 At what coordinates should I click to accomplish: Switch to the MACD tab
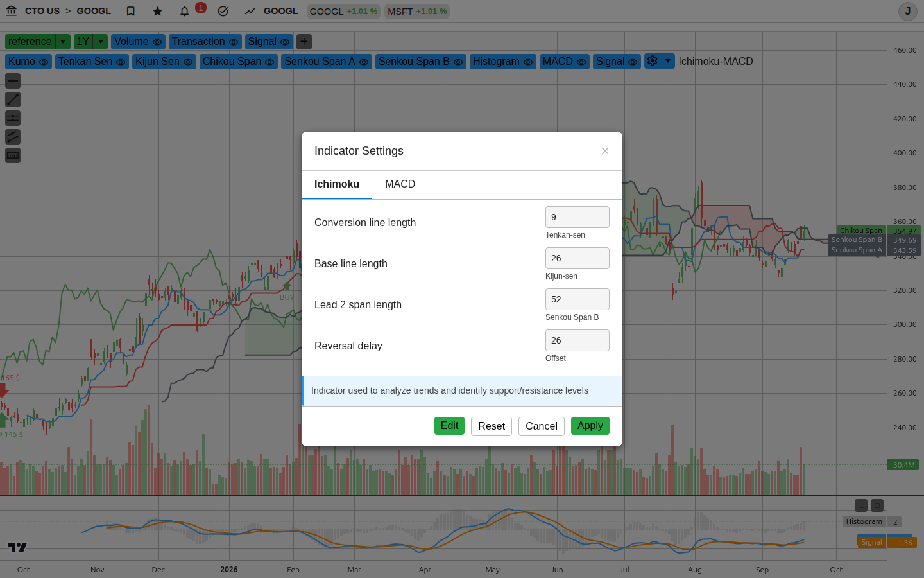(400, 184)
